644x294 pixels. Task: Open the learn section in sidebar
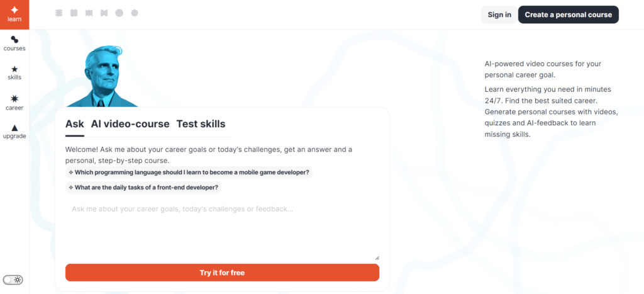click(x=14, y=14)
